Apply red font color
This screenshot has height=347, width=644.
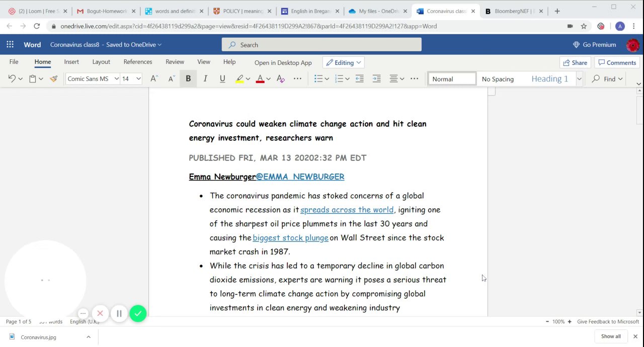[260, 78]
